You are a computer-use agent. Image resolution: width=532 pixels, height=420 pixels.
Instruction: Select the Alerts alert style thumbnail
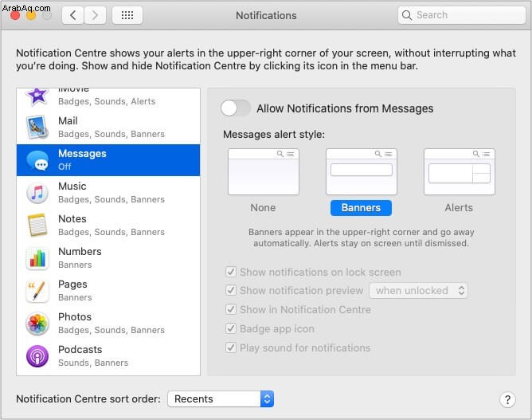point(460,171)
